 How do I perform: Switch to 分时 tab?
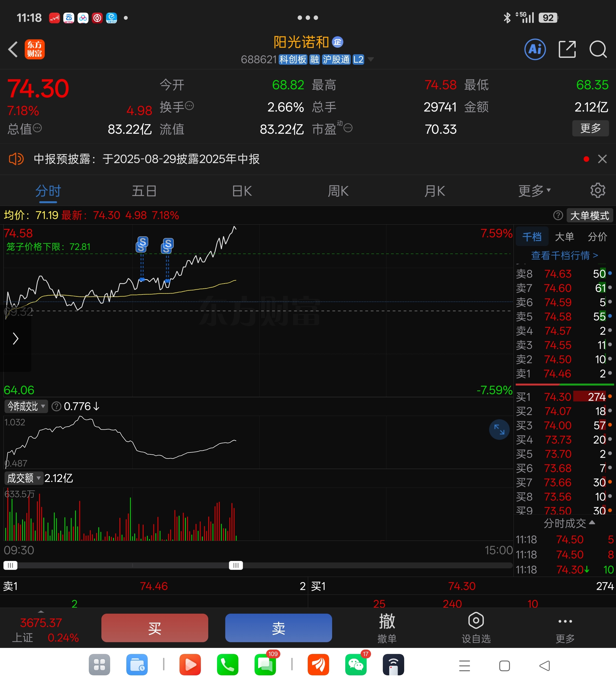pos(48,191)
